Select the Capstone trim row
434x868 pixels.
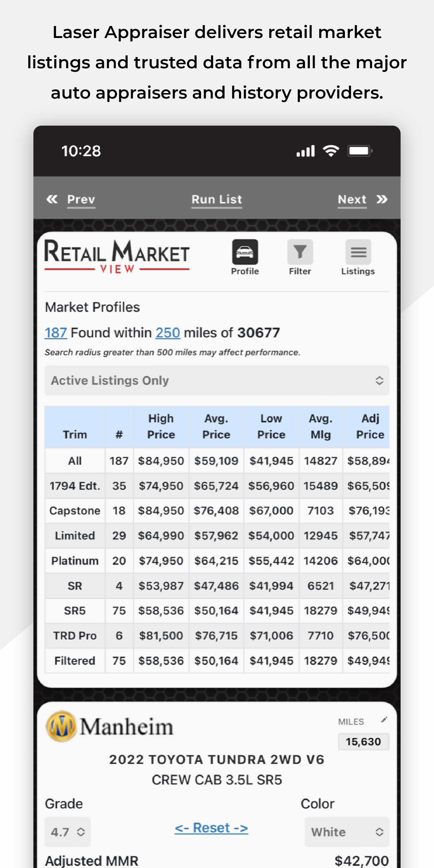217,511
